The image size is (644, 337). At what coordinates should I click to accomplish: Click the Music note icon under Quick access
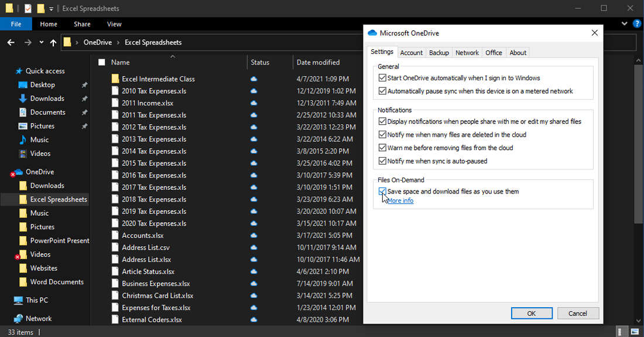tap(23, 139)
